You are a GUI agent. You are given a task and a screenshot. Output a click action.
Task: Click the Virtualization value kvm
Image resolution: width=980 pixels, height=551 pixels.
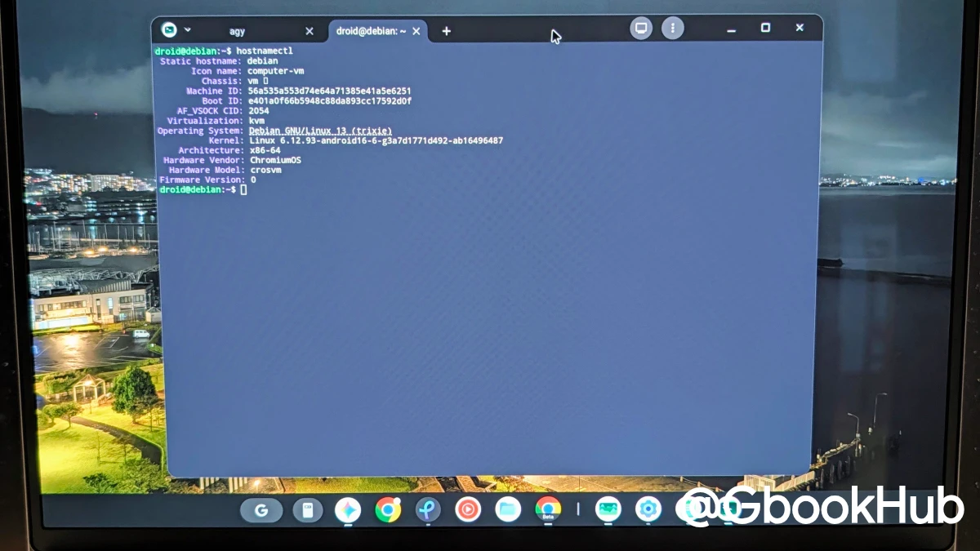point(256,121)
